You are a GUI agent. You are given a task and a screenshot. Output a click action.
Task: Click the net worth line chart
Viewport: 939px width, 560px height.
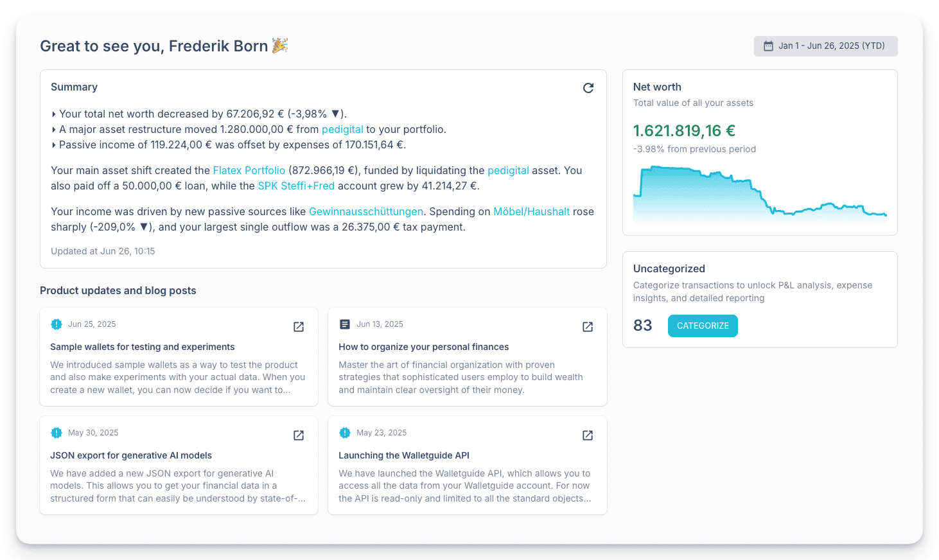pyautogui.click(x=760, y=196)
